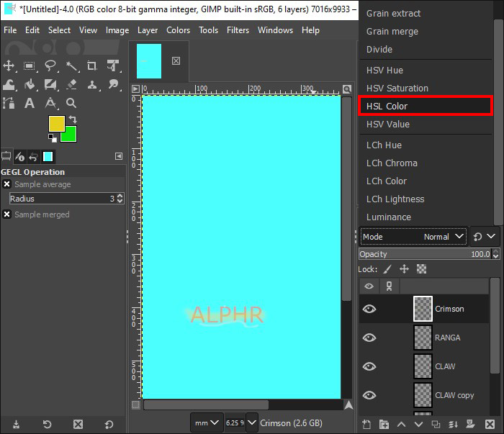Create a new layer
This screenshot has height=434, width=504.
coord(366,425)
